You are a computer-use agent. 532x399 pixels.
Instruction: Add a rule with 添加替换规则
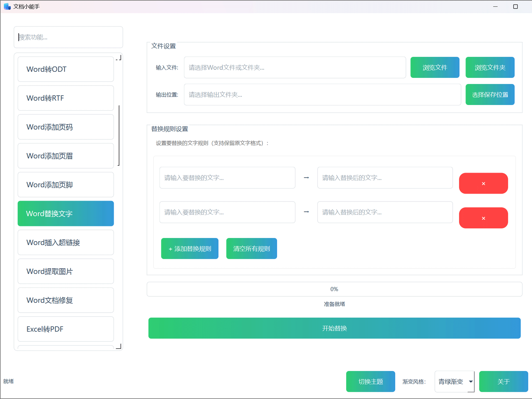[x=190, y=249]
